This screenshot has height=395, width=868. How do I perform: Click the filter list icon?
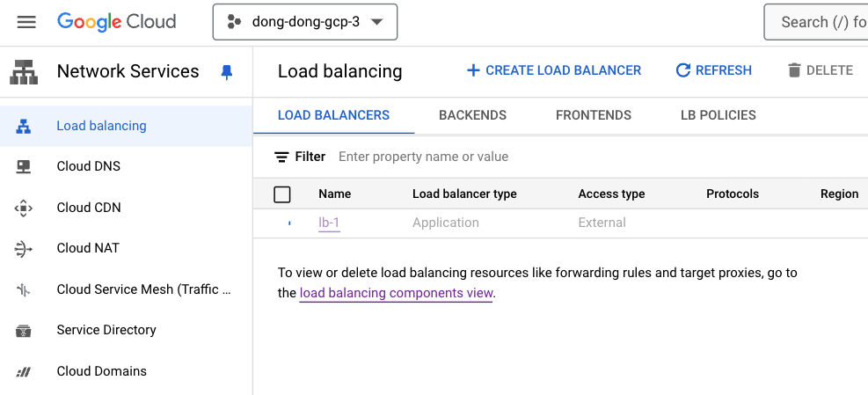point(281,157)
